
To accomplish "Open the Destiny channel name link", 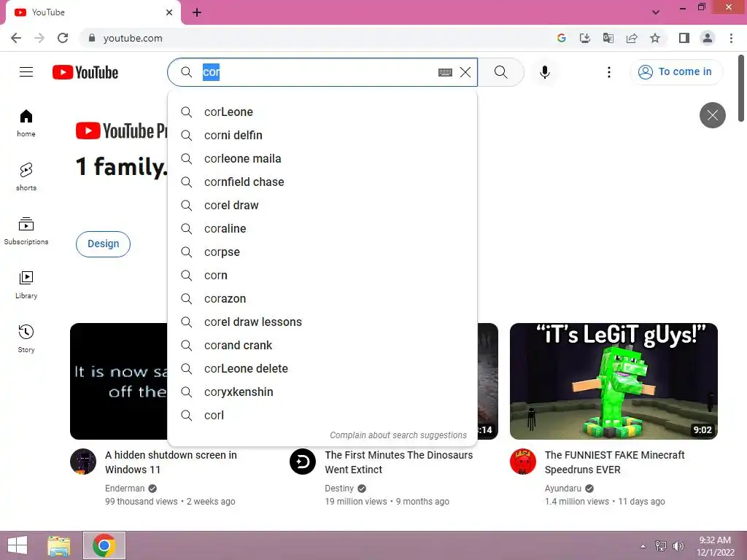I will point(339,489).
